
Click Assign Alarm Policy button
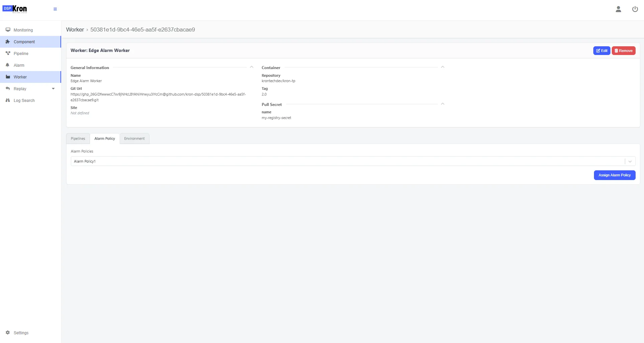[x=614, y=175]
